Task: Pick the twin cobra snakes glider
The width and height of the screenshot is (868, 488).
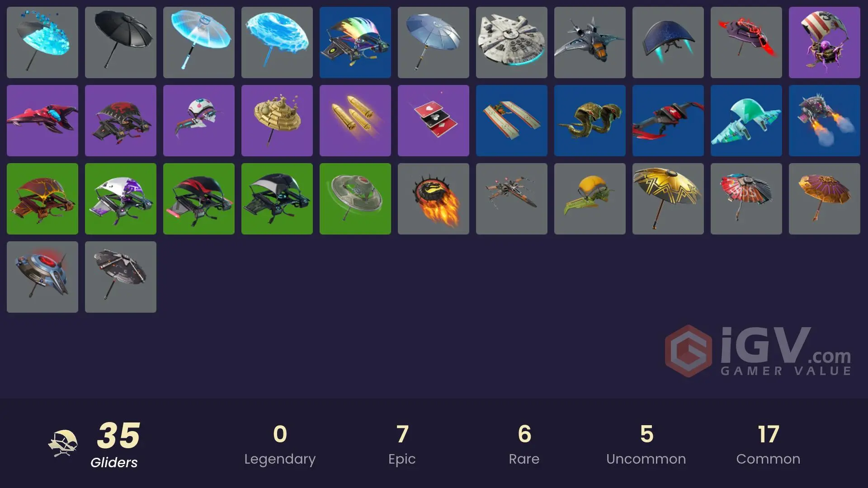Action: (x=590, y=121)
